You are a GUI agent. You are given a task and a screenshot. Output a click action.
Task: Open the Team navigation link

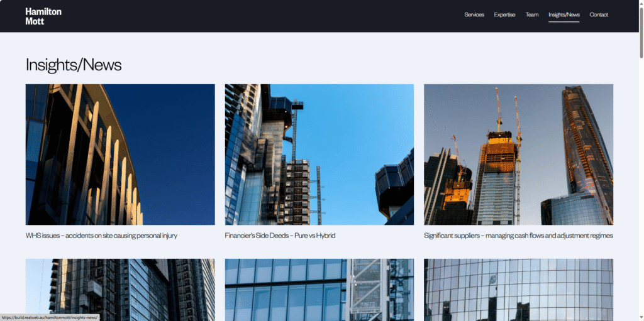coord(532,15)
